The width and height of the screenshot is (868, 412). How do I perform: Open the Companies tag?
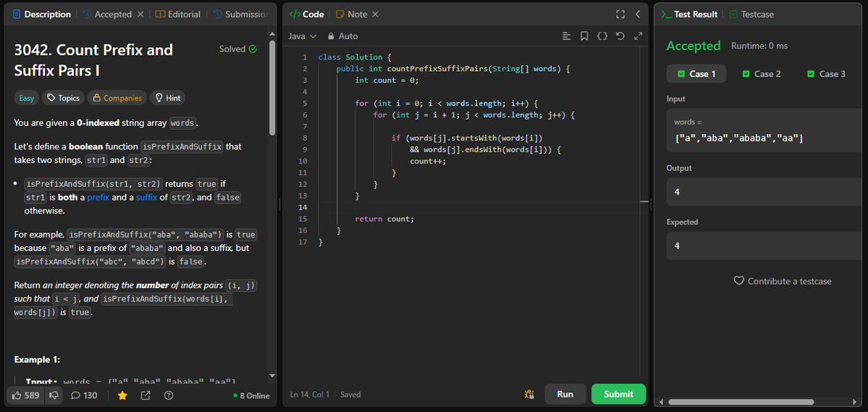point(117,98)
